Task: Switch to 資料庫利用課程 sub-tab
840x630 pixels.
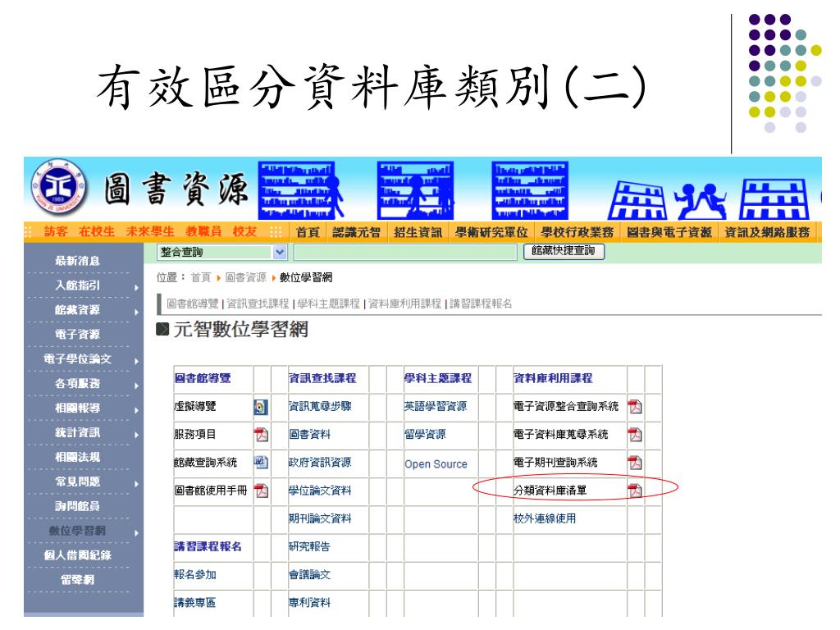Action: point(404,304)
